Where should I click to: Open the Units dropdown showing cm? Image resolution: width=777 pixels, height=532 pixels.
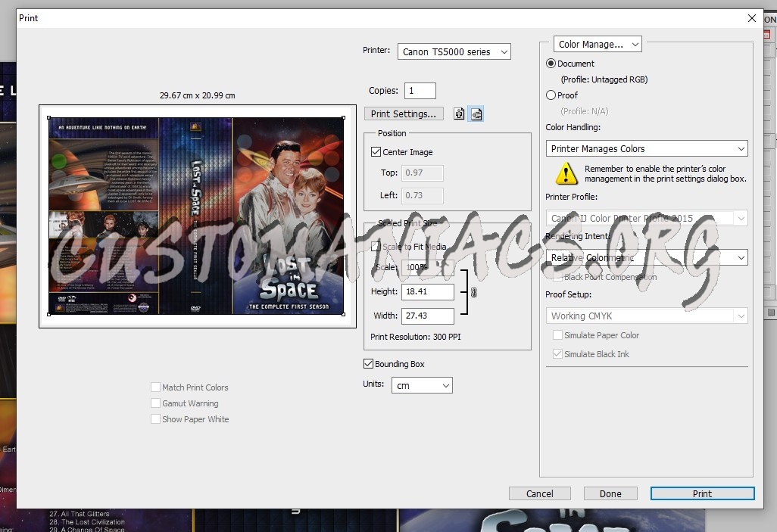tap(422, 385)
